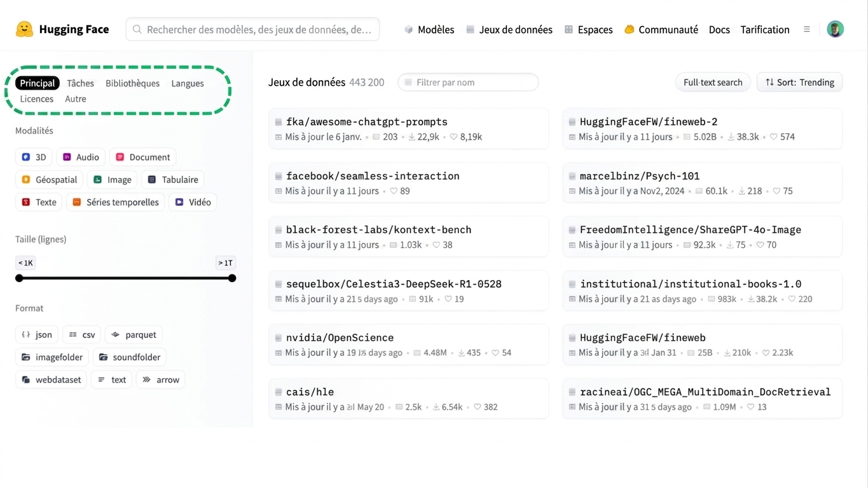The width and height of the screenshot is (868, 488).
Task: Switch to the Autre tab
Action: click(x=76, y=98)
